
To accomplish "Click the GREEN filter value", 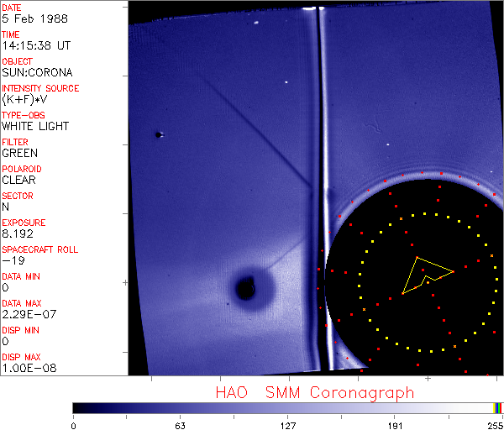I will point(19,153).
